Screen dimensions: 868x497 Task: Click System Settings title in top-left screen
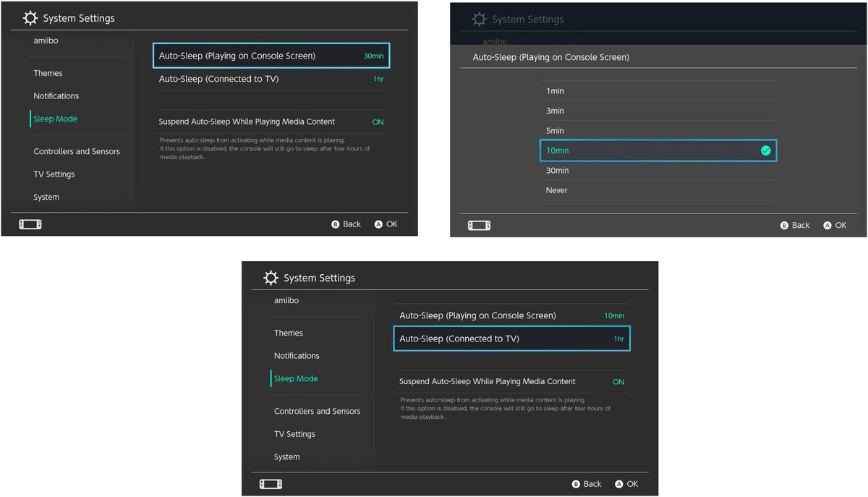(x=79, y=18)
